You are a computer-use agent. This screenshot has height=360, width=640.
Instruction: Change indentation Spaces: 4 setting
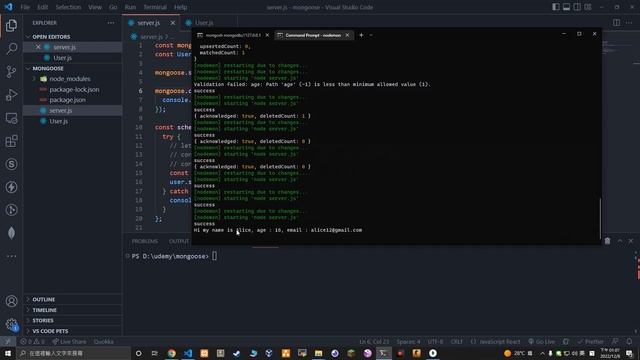(408, 342)
